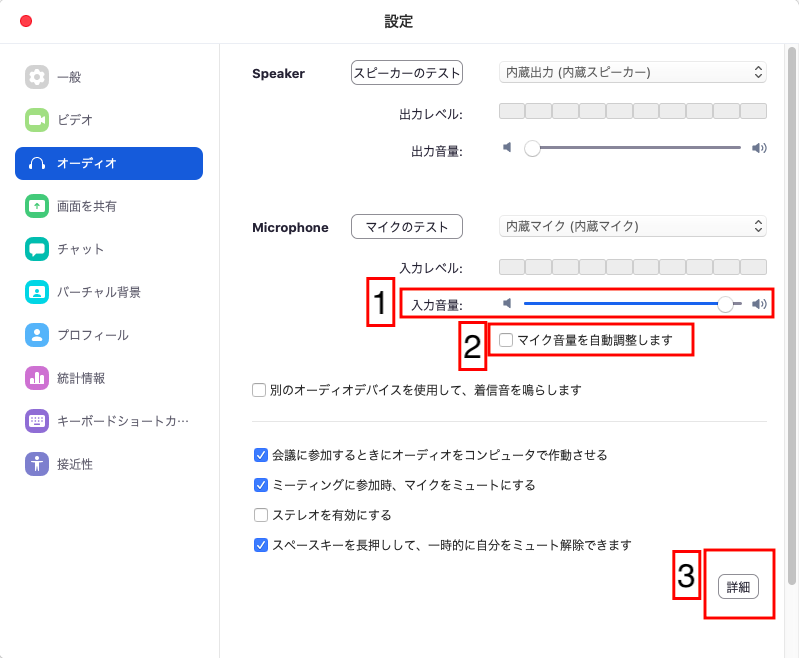Open microphone device dropdown 内蔵マイク
Screen dimensions: 799x658
point(633,226)
